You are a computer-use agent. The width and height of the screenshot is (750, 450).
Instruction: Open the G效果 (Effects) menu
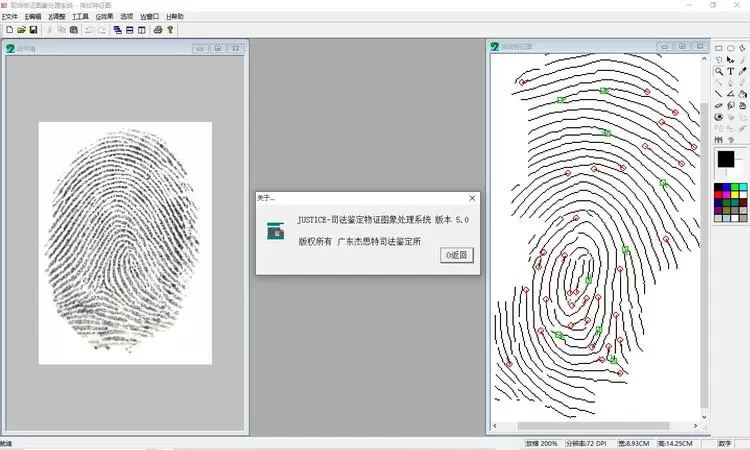click(105, 17)
